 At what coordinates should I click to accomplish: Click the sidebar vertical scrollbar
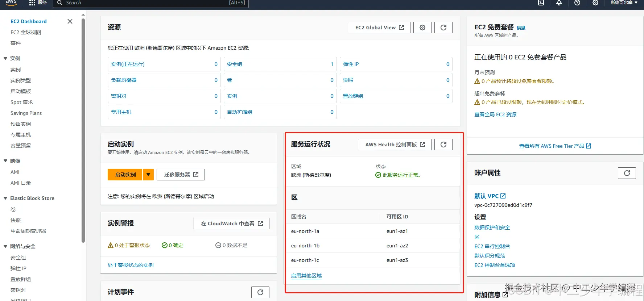(83, 130)
